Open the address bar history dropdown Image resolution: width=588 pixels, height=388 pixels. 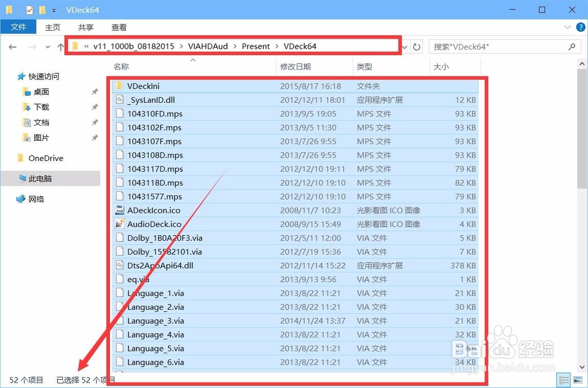click(404, 46)
